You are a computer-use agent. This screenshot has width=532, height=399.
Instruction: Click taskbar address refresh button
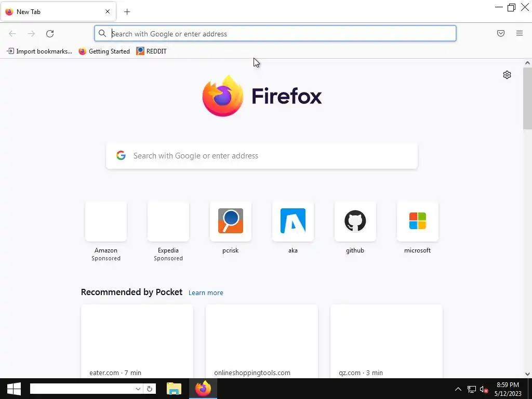click(150, 389)
